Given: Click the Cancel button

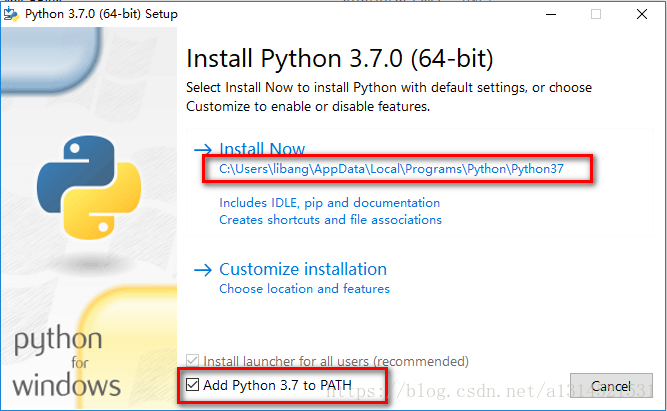Looking at the screenshot, I should (x=611, y=386).
